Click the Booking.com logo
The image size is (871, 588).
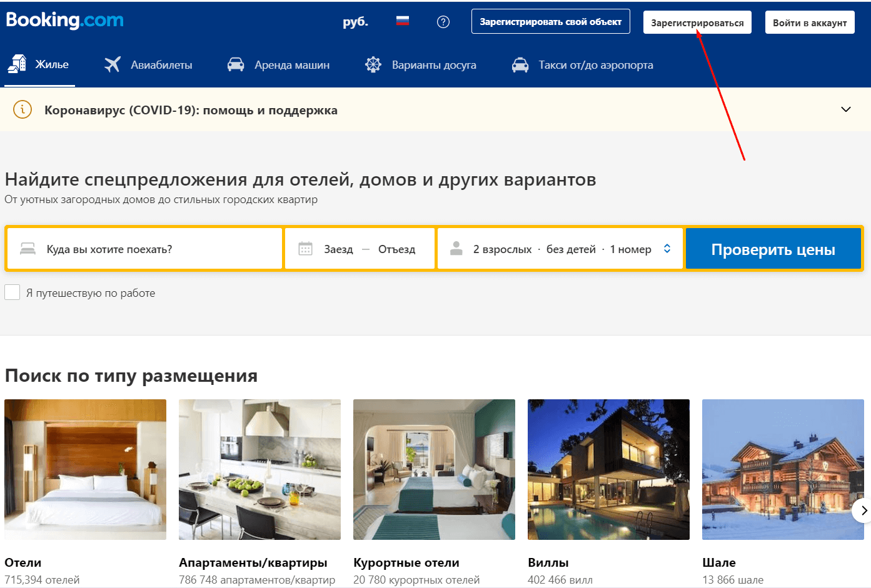pos(64,21)
